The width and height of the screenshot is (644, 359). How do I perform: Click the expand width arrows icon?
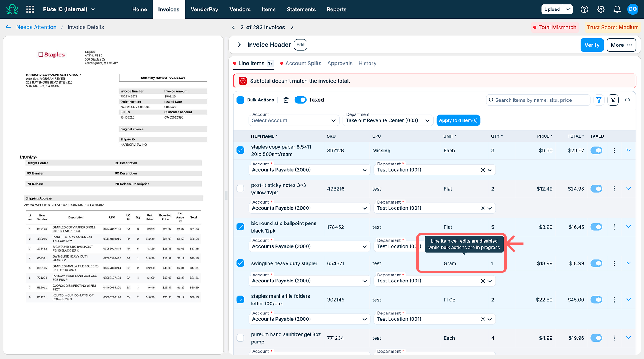627,100
